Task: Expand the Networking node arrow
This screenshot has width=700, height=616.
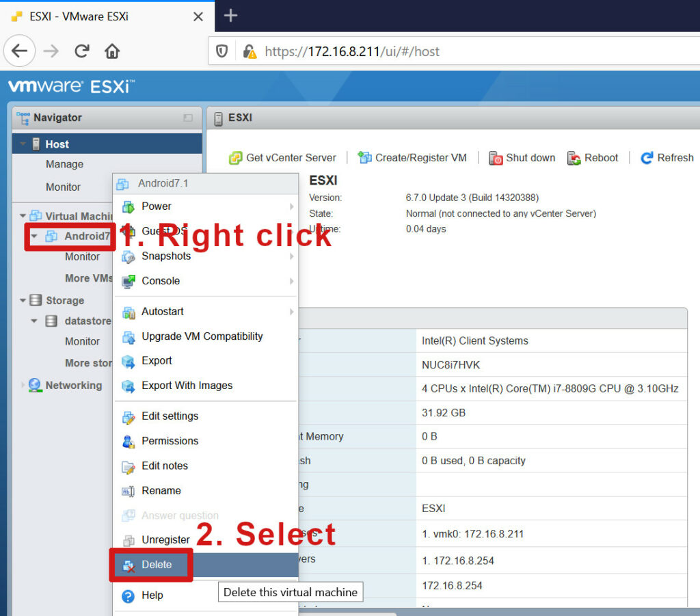Action: (23, 385)
